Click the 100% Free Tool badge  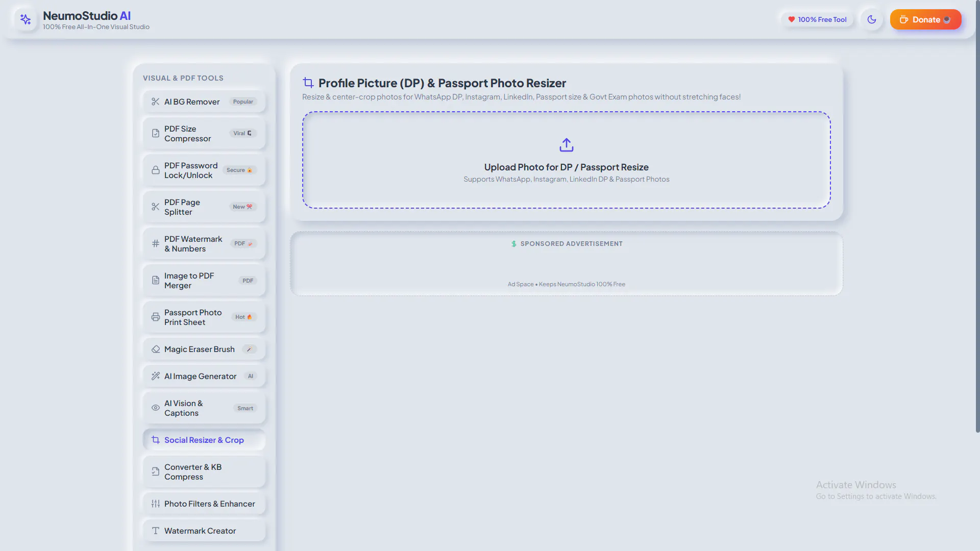817,19
